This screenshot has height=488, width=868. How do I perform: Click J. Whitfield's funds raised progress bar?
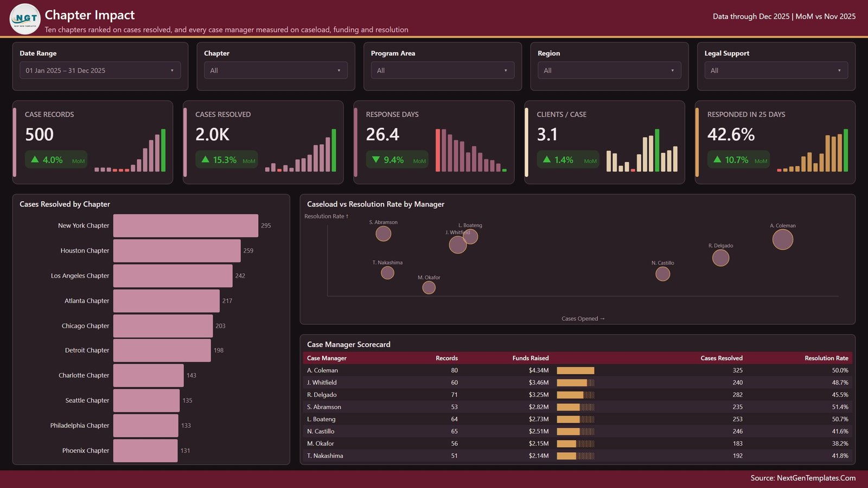(576, 382)
